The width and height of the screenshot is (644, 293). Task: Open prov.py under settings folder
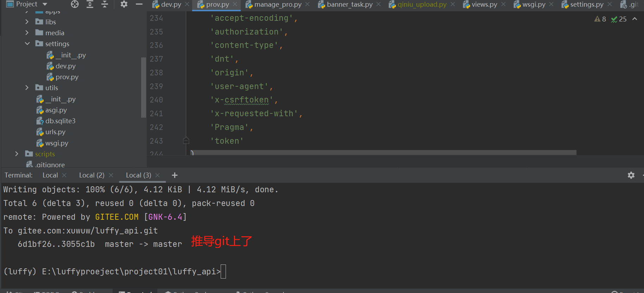click(63, 77)
